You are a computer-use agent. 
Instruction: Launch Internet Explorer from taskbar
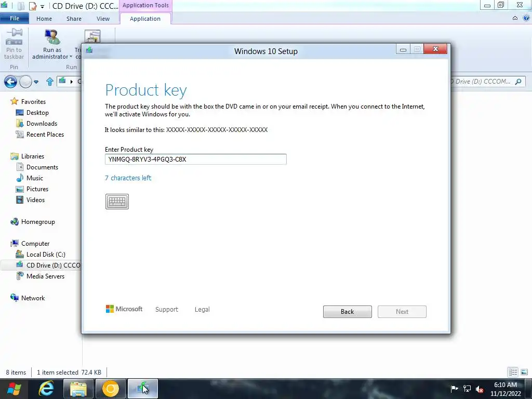pos(46,389)
